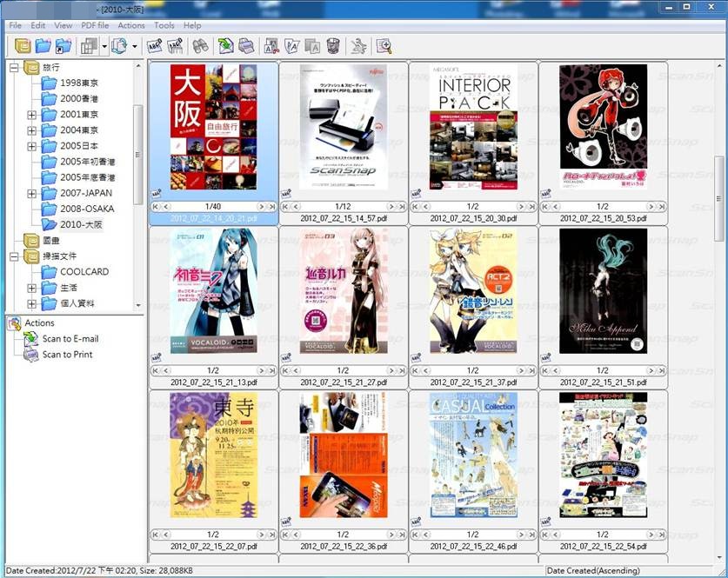Click the second ABCD searchable PDF toolbar icon
Screen dimensions: 728x578
point(176,45)
